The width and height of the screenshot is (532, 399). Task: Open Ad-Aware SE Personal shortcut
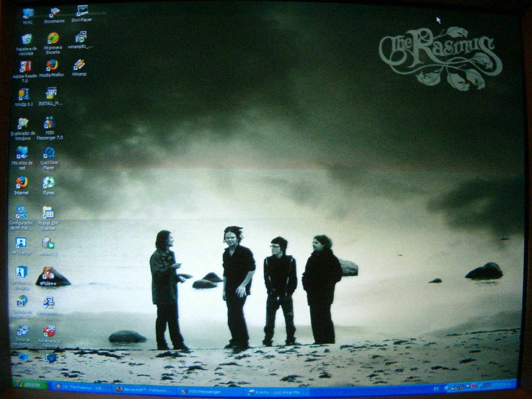click(x=50, y=336)
